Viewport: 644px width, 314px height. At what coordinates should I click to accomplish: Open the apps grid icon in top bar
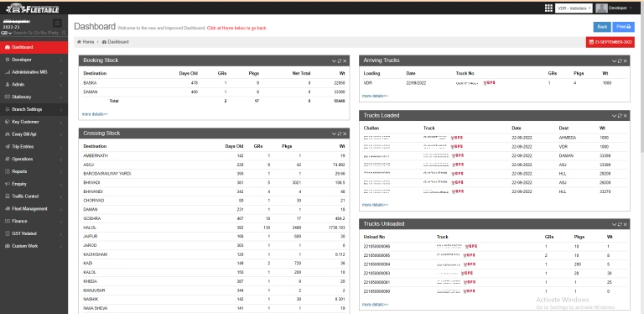coord(548,8)
